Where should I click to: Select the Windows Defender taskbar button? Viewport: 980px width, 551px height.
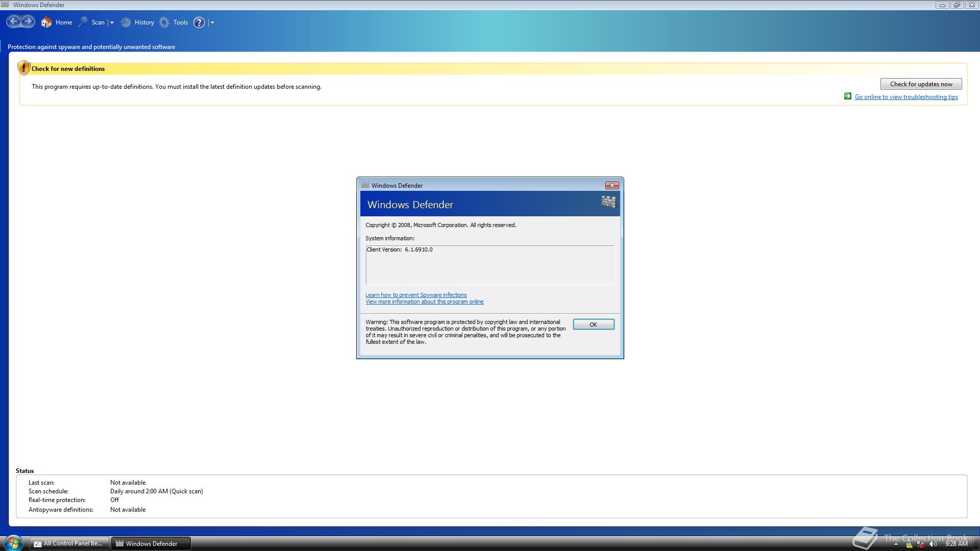[x=151, y=543]
